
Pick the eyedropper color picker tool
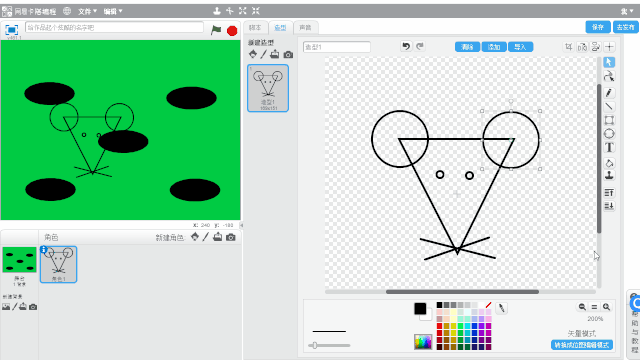coord(502,308)
